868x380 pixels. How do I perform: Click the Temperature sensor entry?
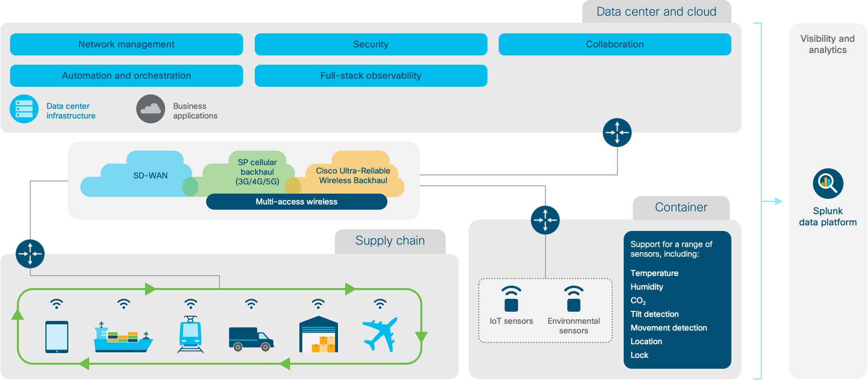[x=654, y=273]
